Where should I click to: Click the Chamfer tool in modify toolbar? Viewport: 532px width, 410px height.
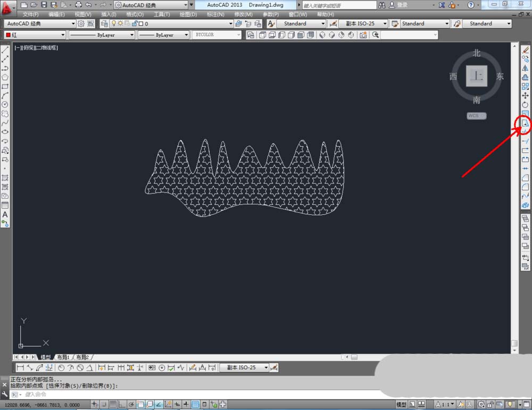(525, 178)
